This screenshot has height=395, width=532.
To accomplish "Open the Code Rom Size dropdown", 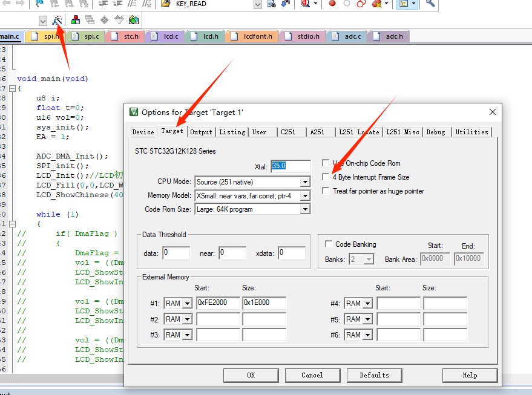I will [x=305, y=209].
